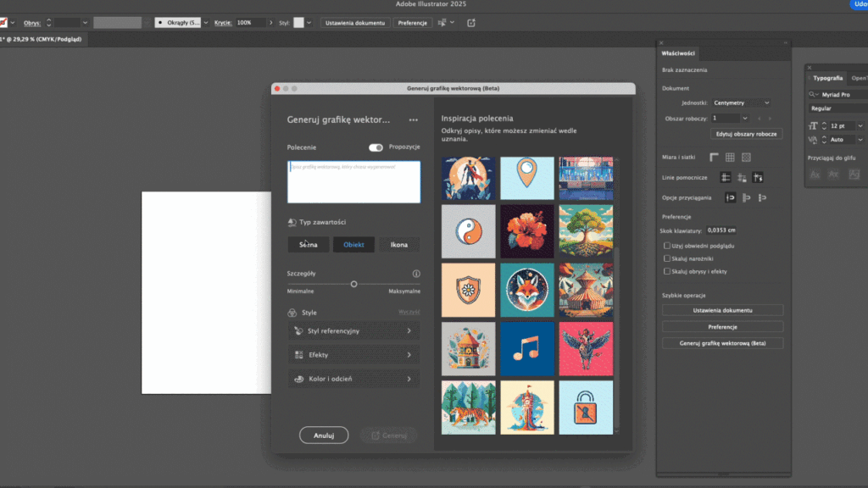The width and height of the screenshot is (868, 488).
Task: Click the icon right of Preferencje in top bar
Action: [x=471, y=23]
